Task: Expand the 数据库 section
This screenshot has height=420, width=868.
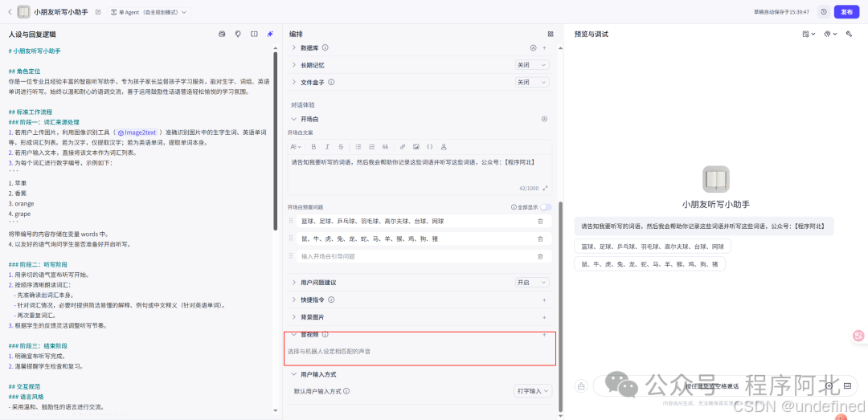Action: (294, 48)
